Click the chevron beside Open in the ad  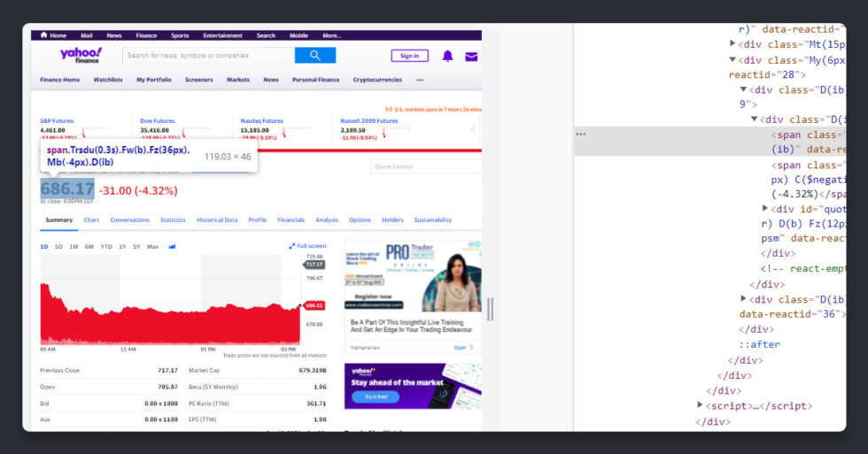coord(471,348)
